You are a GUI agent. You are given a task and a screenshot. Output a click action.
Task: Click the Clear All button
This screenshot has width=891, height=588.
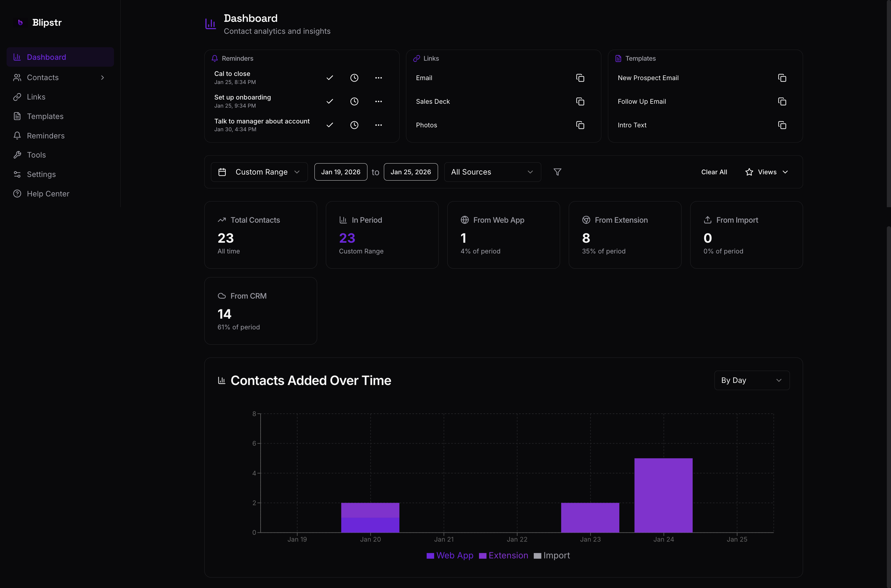(x=714, y=172)
